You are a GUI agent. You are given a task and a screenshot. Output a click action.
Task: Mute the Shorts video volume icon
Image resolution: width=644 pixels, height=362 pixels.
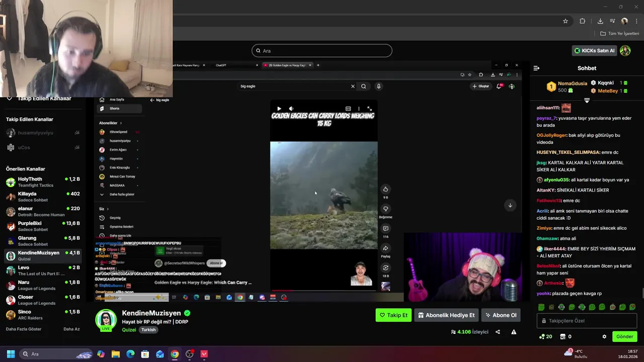pos(291,109)
